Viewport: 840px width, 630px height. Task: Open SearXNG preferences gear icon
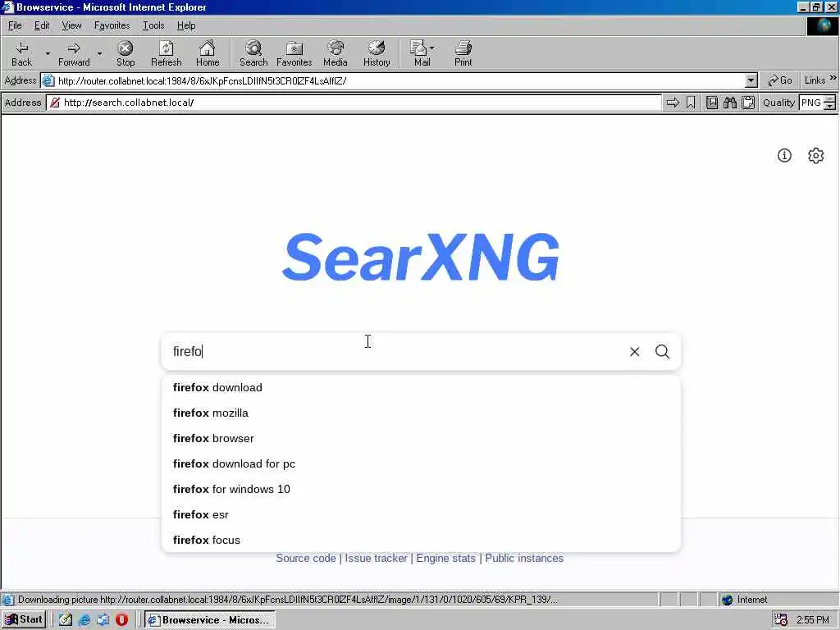(816, 155)
